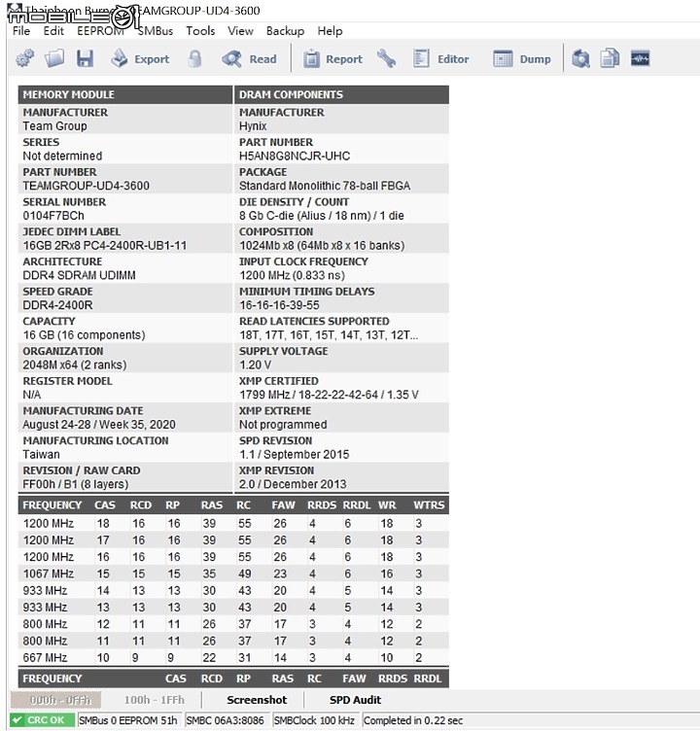The width and height of the screenshot is (700, 731).
Task: Open the Help menu
Action: [331, 31]
